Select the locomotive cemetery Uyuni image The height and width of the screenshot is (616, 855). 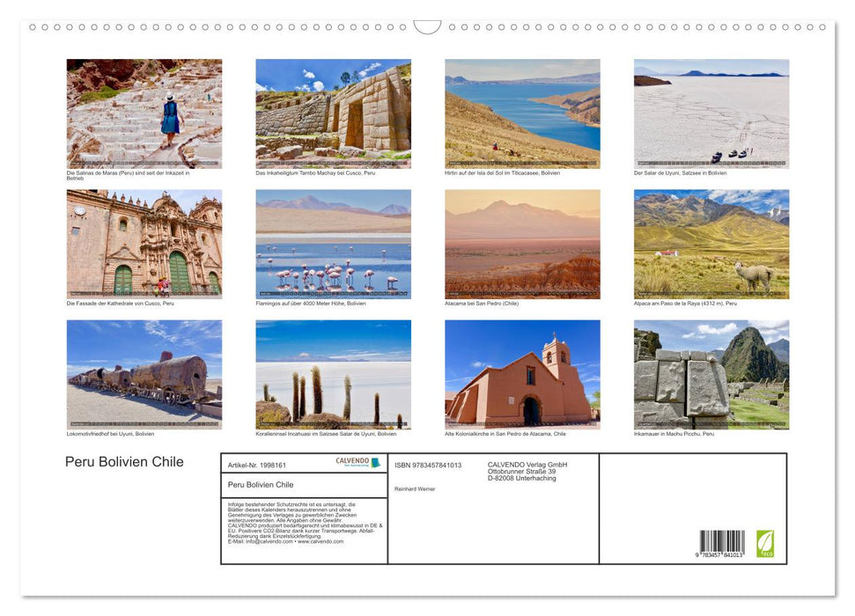click(x=144, y=374)
